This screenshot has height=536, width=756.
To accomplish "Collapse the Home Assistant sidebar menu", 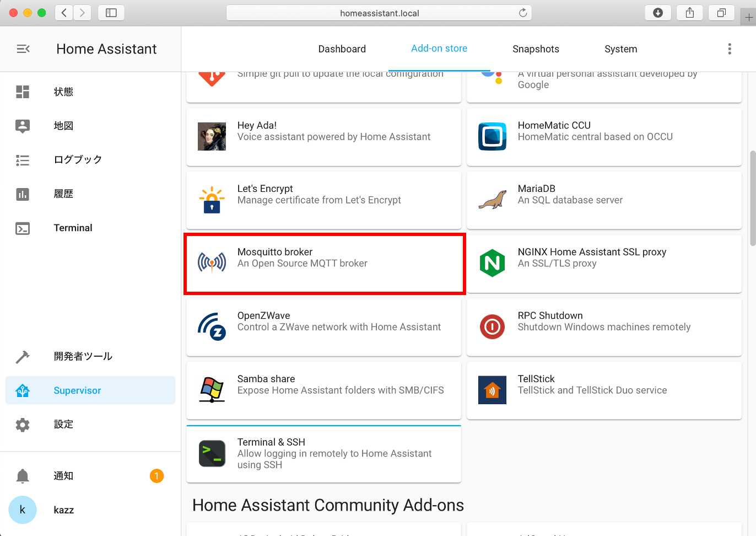I will 23,49.
